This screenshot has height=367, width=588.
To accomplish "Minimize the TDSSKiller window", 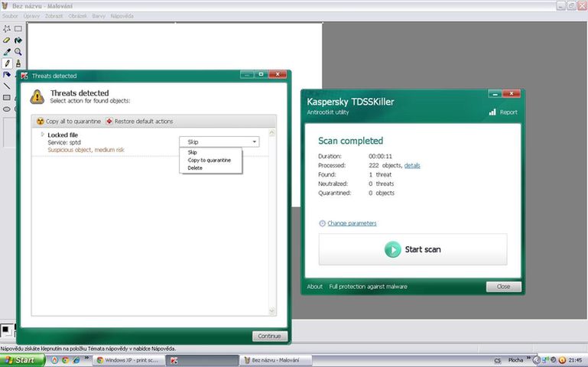I will [x=495, y=94].
